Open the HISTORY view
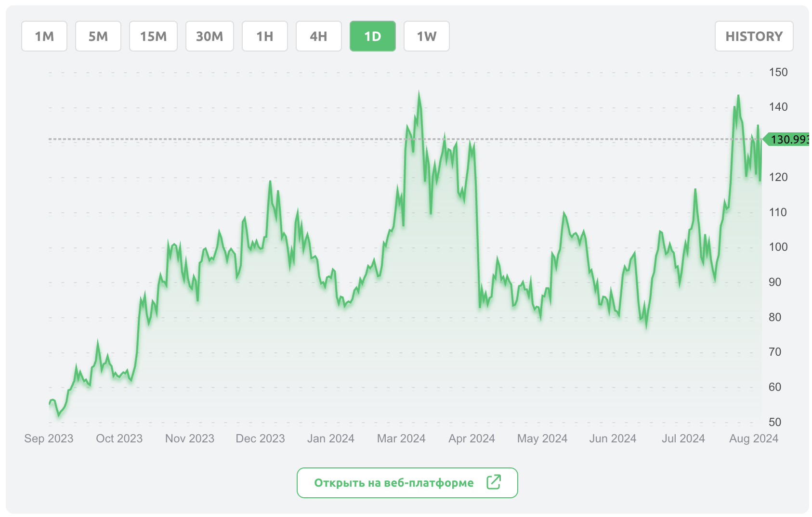Viewport: 812px width, 517px height. tap(754, 36)
